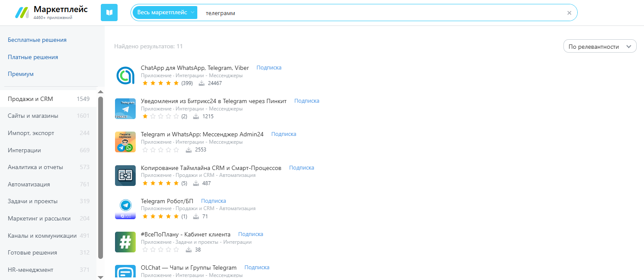
Task: Open the Сайты и магазины category
Action: 49,116
